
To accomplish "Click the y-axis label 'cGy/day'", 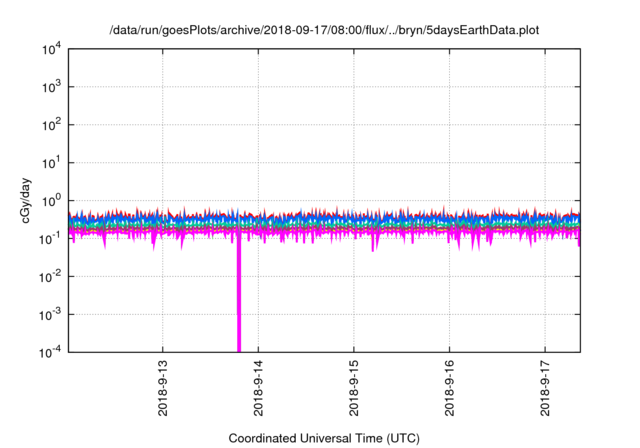I will click(26, 200).
